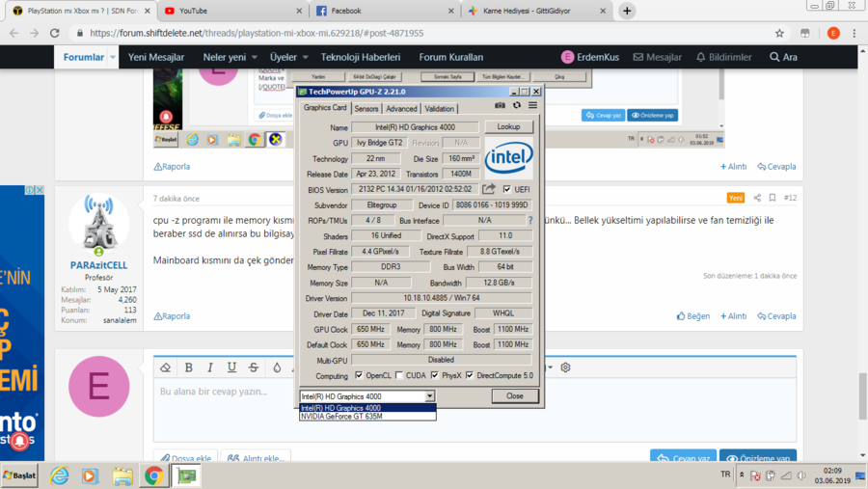Expand the Forumlar dropdown arrow
This screenshot has width=868, height=489.
[113, 57]
